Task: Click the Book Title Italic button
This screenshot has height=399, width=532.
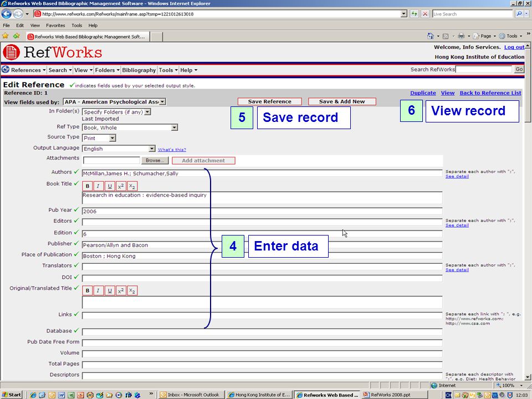Action: (x=99, y=186)
